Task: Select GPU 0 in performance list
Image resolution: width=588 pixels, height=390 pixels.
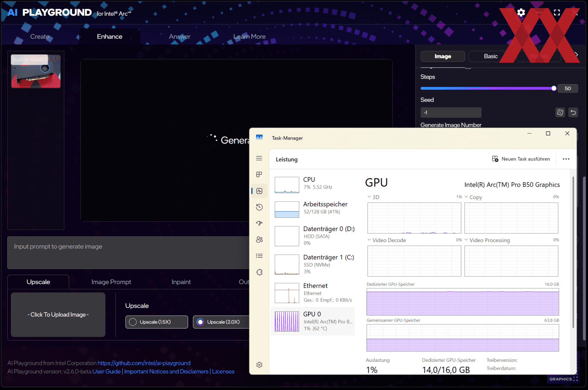Action: [313, 321]
